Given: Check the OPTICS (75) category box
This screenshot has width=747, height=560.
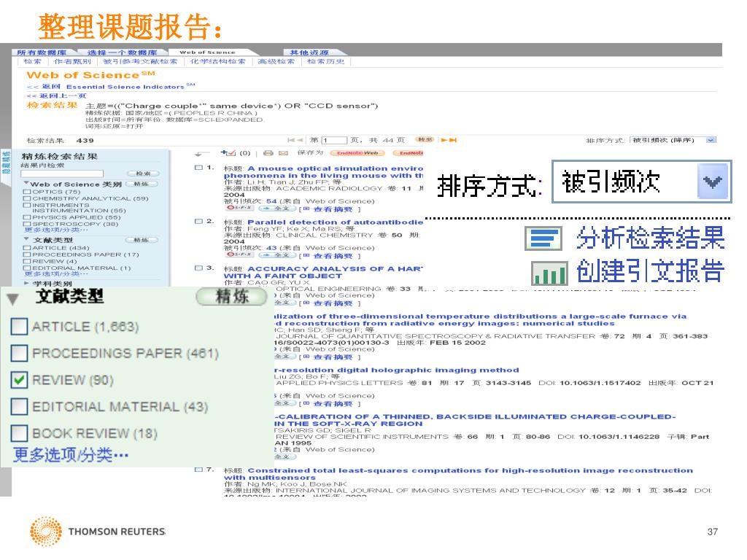Looking at the screenshot, I should [x=27, y=192].
